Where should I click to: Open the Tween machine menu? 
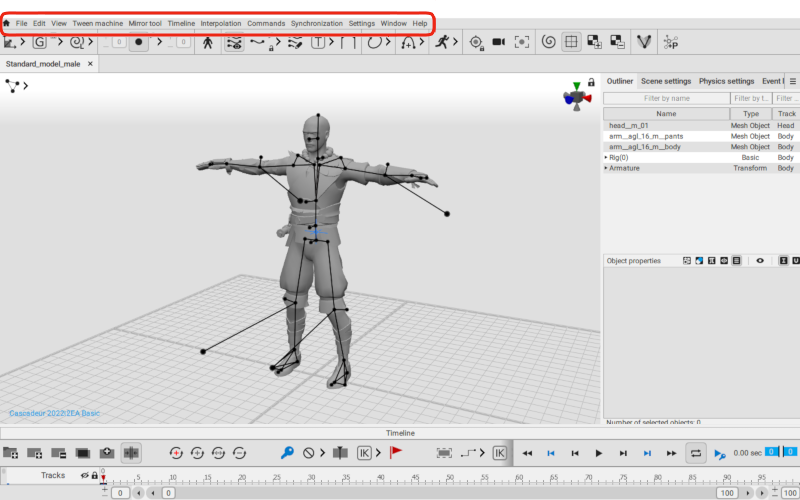98,23
